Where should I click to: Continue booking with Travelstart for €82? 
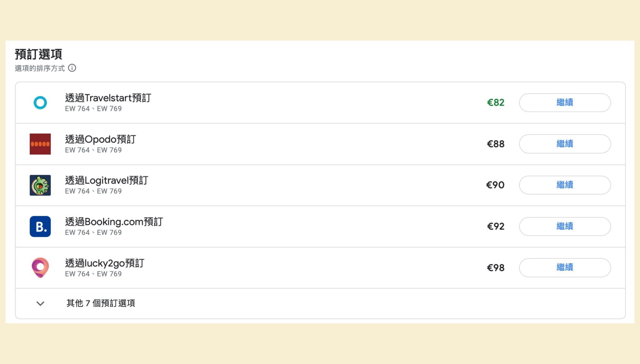[x=565, y=102]
